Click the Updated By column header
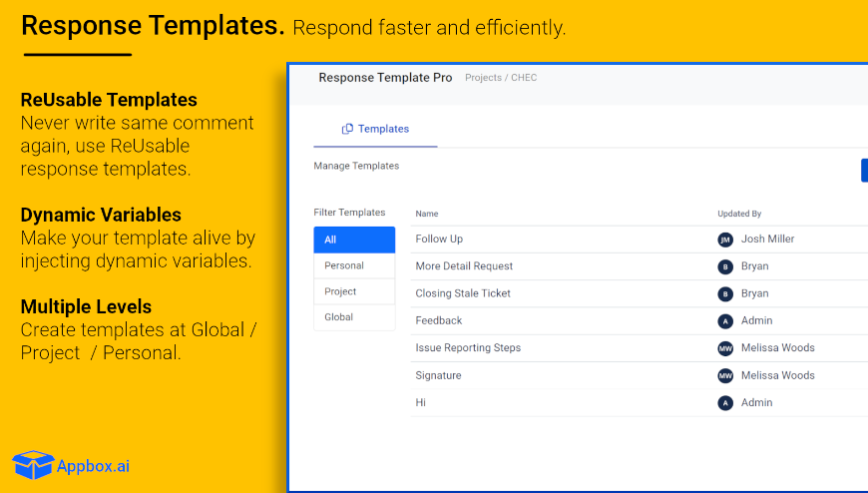Image resolution: width=868 pixels, height=493 pixels. point(739,214)
